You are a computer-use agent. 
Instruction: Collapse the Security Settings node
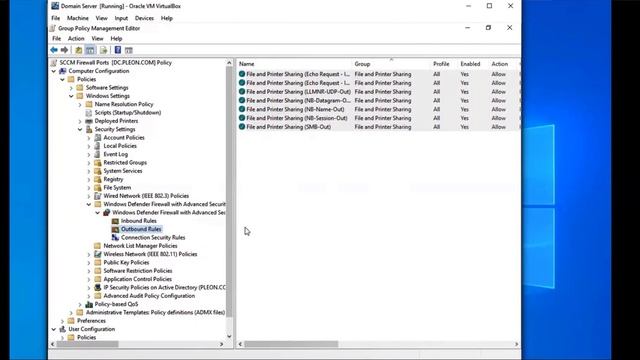tap(80, 129)
